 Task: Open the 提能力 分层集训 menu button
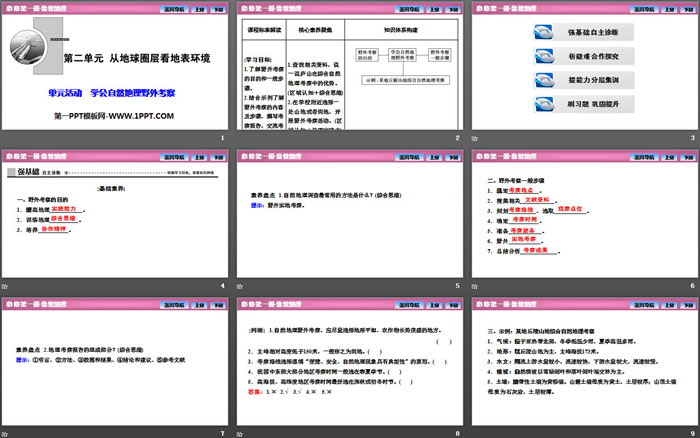pyautogui.click(x=584, y=80)
